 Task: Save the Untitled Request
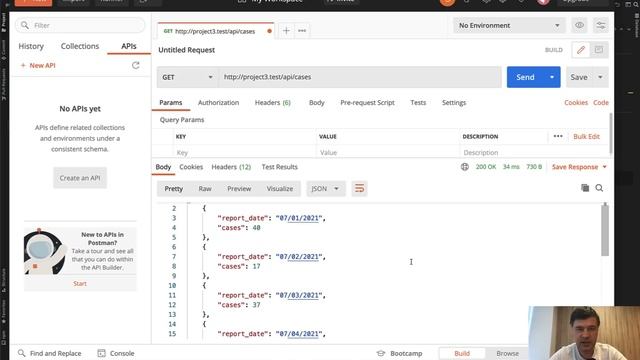tap(579, 77)
